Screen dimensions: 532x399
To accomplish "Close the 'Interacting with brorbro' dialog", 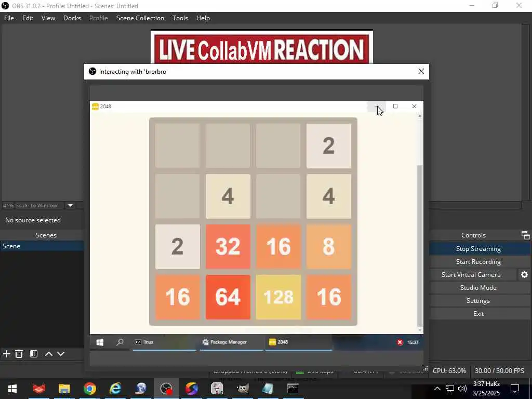I will coord(421,71).
